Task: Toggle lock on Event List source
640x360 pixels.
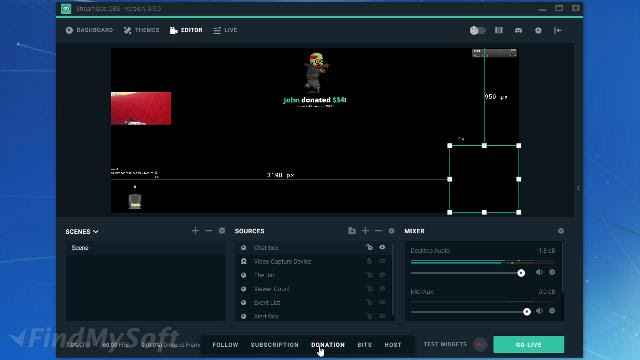Action: tap(369, 302)
